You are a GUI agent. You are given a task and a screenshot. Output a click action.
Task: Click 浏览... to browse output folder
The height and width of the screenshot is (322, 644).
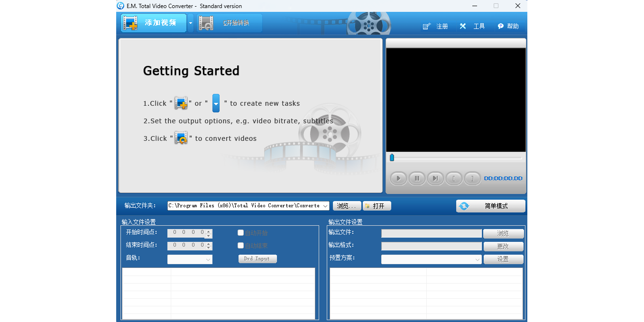tap(347, 206)
